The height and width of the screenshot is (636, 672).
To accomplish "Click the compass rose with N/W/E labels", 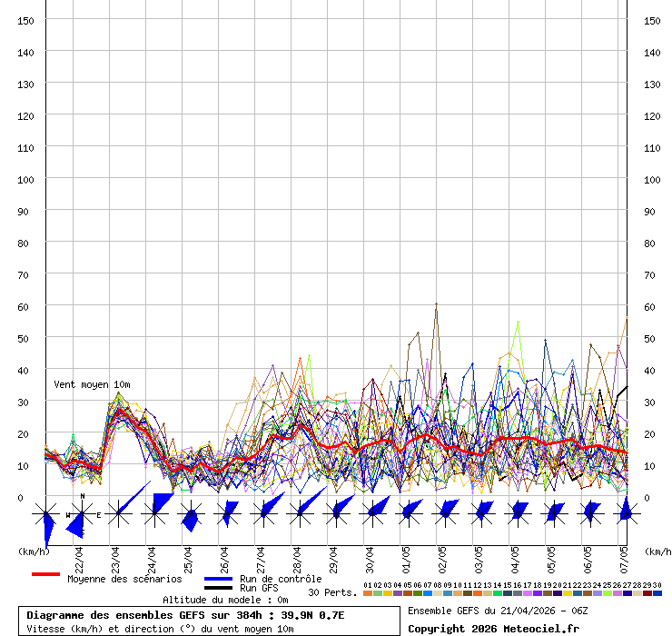I will tap(82, 514).
